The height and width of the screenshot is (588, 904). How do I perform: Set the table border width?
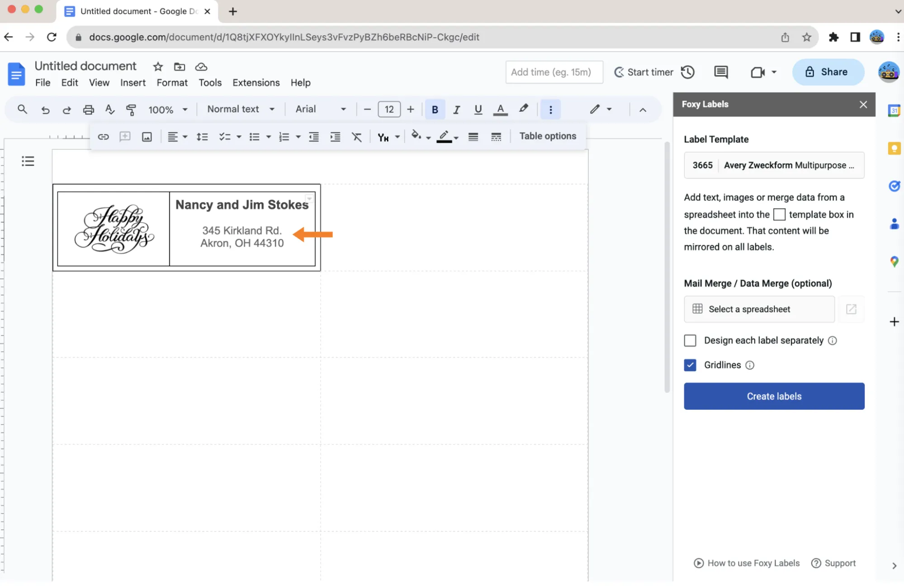click(x=473, y=137)
